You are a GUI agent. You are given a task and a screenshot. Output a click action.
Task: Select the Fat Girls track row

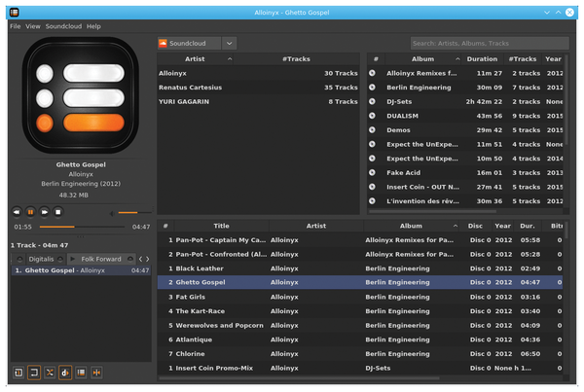[x=360, y=297]
